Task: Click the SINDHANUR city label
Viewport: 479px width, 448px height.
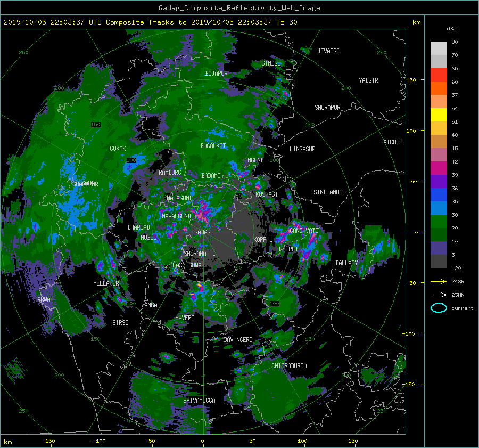Action: pos(328,192)
